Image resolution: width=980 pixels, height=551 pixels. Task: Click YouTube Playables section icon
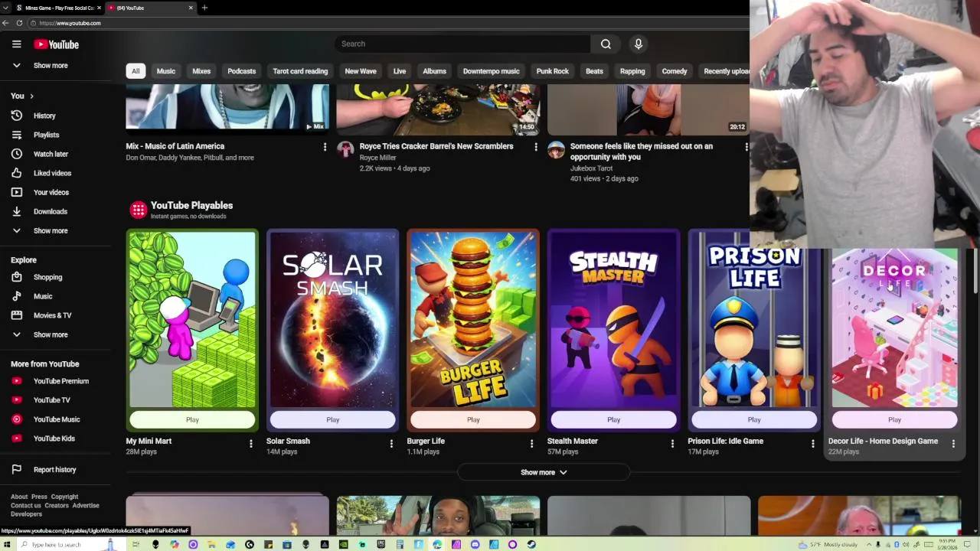point(138,210)
